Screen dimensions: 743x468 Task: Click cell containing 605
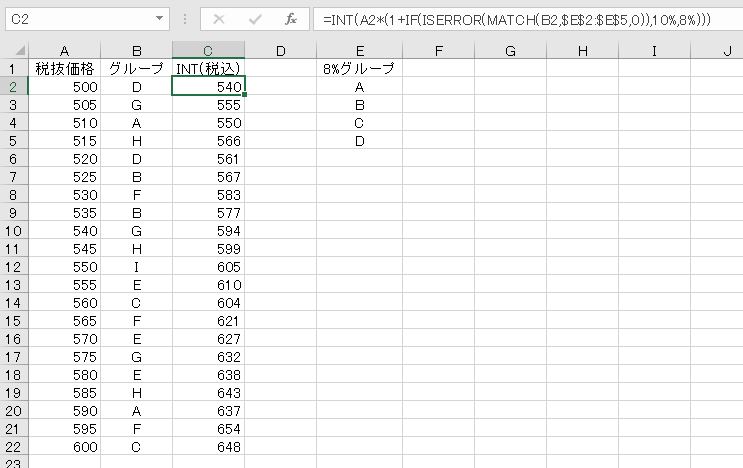208,267
